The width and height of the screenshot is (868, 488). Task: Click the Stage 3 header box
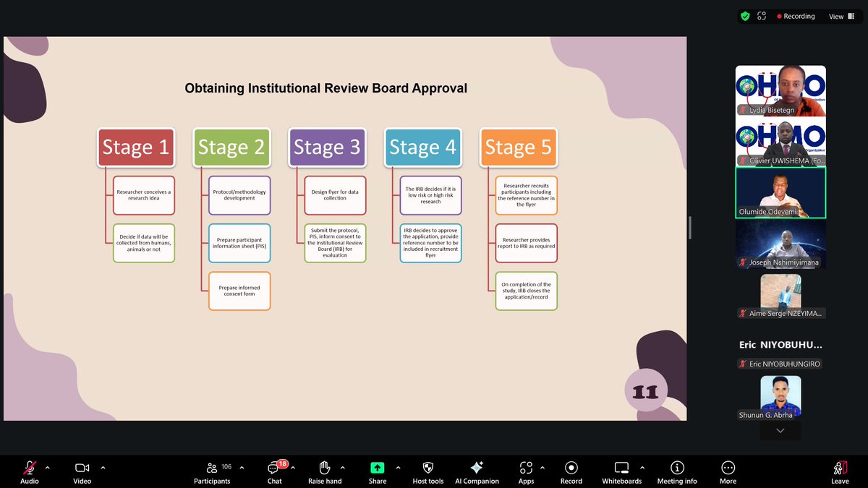click(327, 147)
